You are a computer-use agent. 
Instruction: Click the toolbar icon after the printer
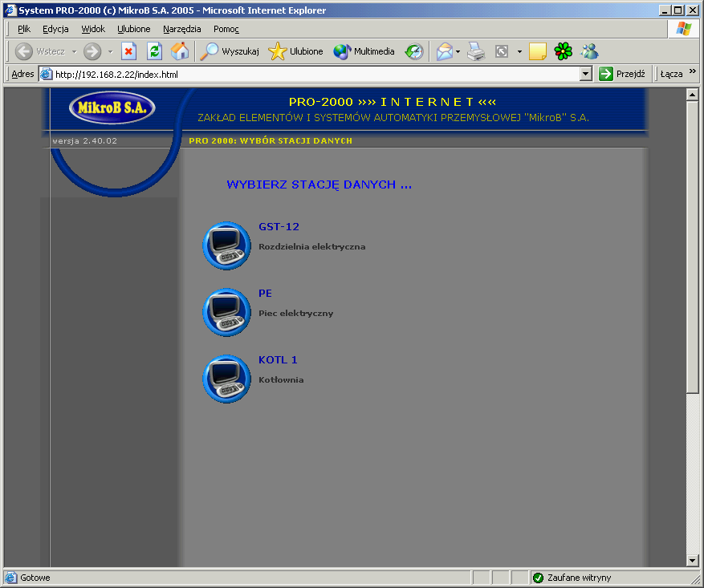pos(502,51)
